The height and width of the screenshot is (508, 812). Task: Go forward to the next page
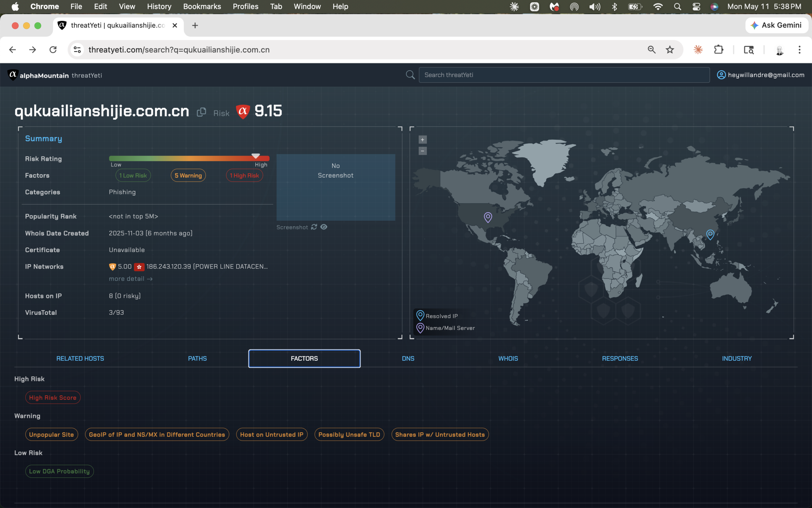tap(33, 50)
